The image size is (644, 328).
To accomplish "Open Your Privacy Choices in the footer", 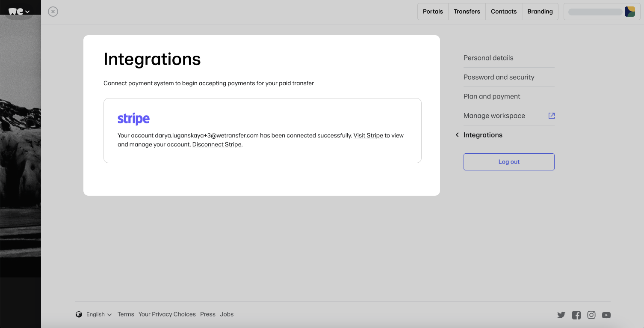I will 167,314.
